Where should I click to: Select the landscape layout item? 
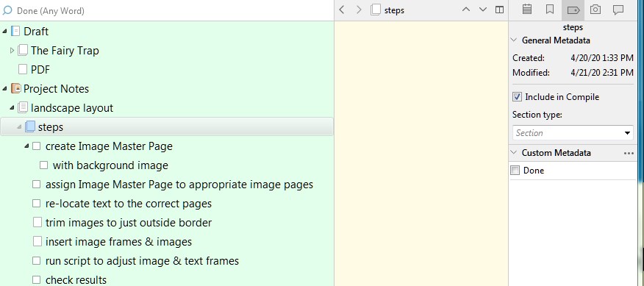click(x=72, y=108)
